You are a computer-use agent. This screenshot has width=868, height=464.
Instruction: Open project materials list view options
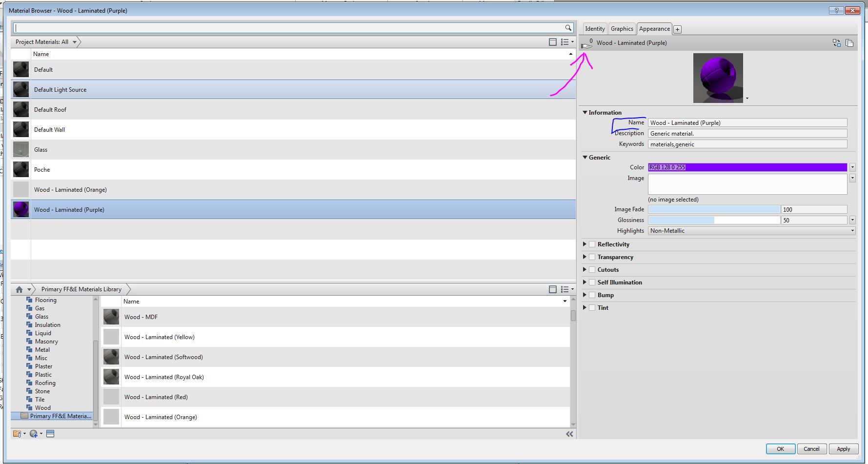tap(567, 42)
